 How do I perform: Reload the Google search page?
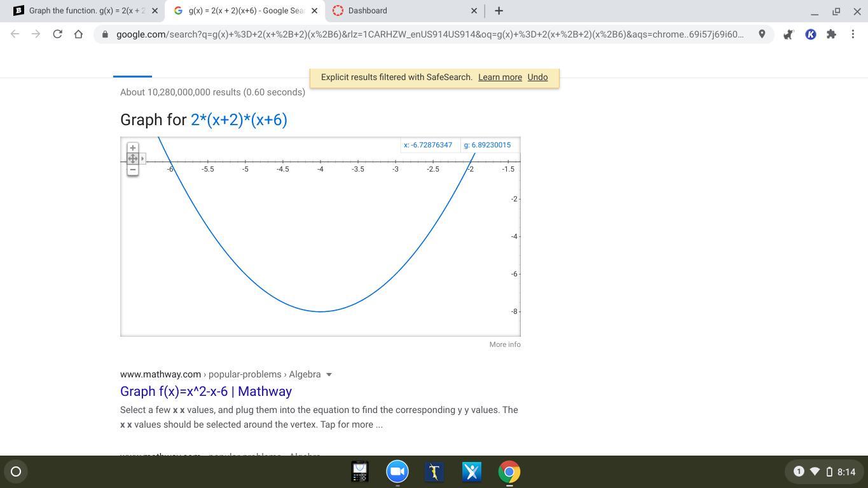(57, 34)
